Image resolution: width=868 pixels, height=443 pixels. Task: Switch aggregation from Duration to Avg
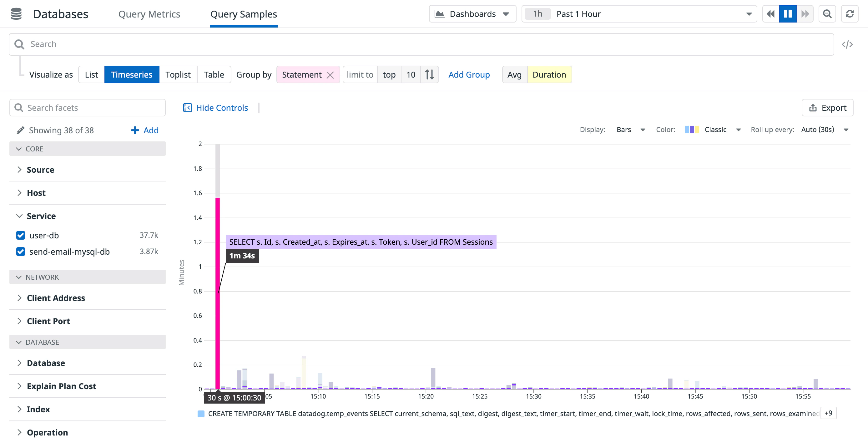514,74
